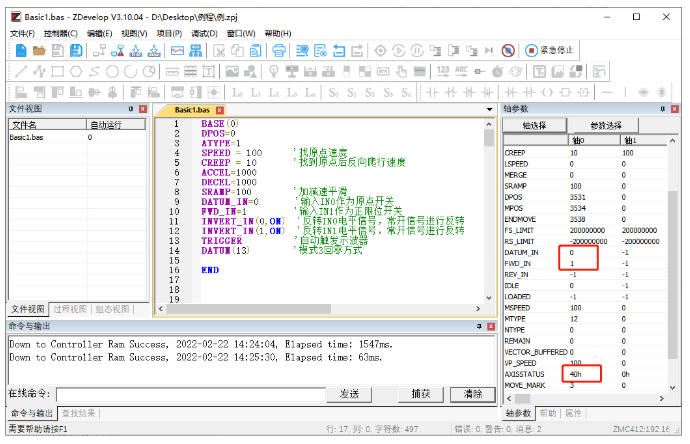Start debugging with the target icon
This screenshot has height=444, width=690.
pyautogui.click(x=380, y=51)
